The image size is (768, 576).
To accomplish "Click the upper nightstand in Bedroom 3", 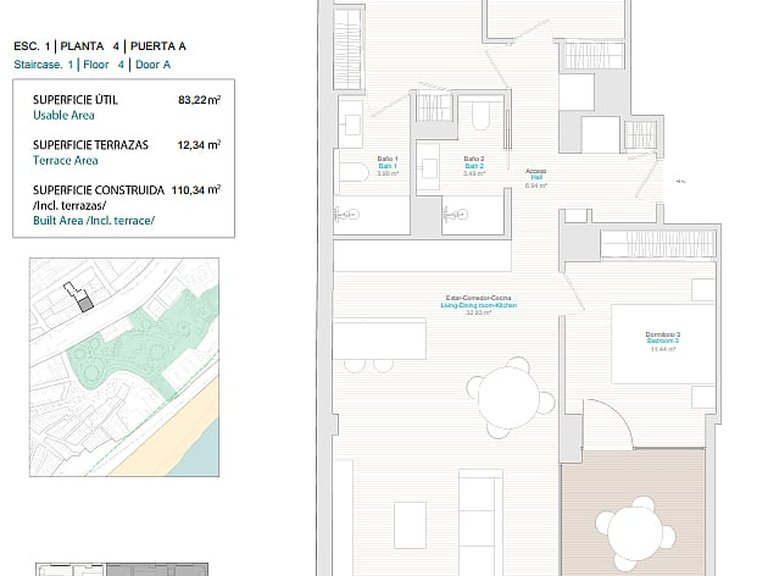I will click(x=703, y=289).
